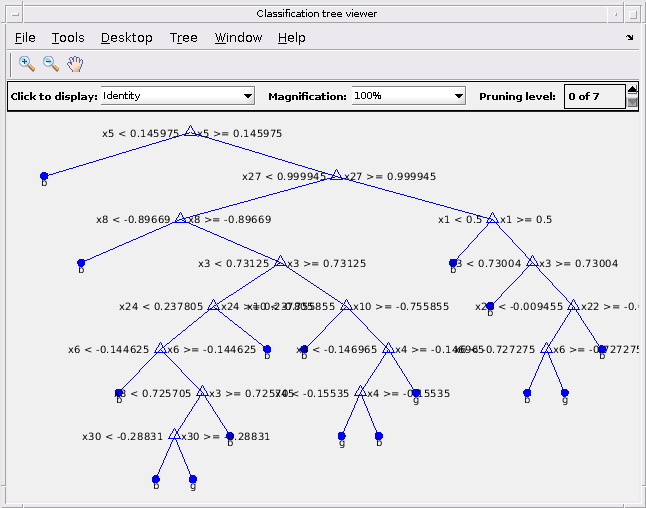The width and height of the screenshot is (646, 508).
Task: Open the Magnification 100% dropdown
Action: click(408, 96)
